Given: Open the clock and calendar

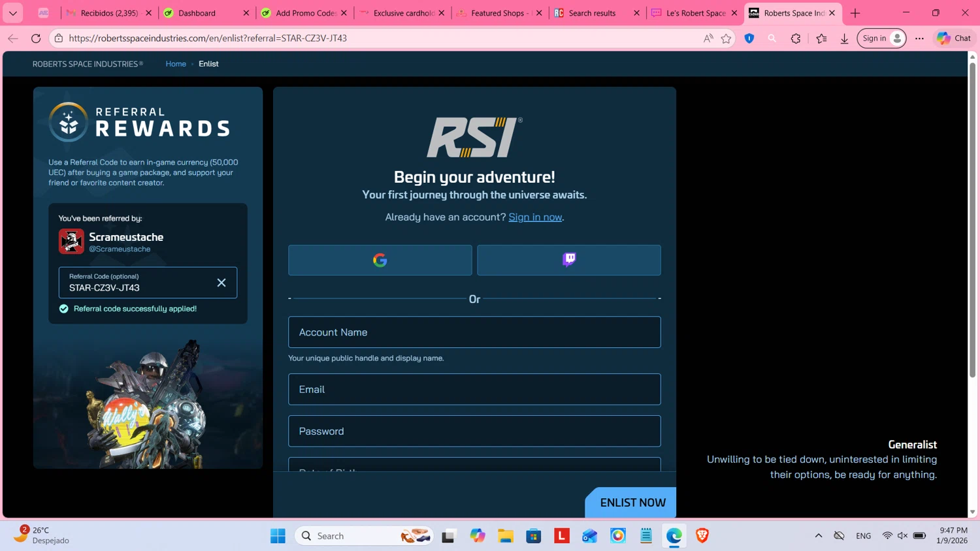Looking at the screenshot, I should (952, 535).
